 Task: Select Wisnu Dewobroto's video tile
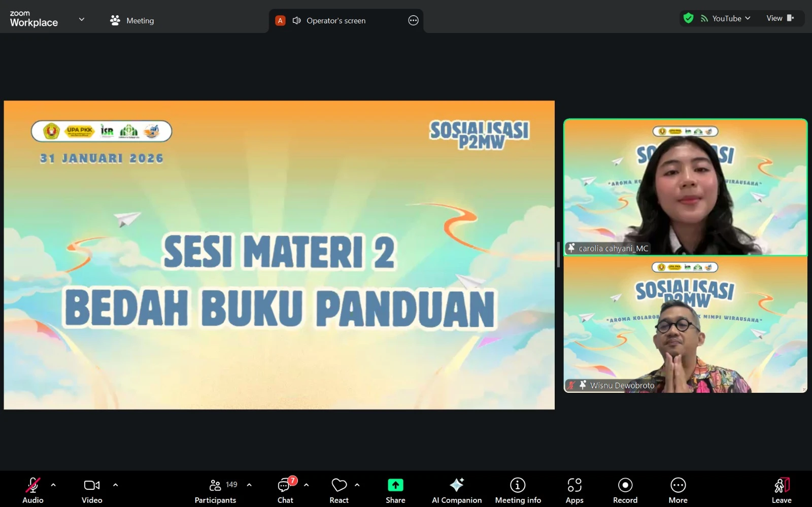point(685,325)
